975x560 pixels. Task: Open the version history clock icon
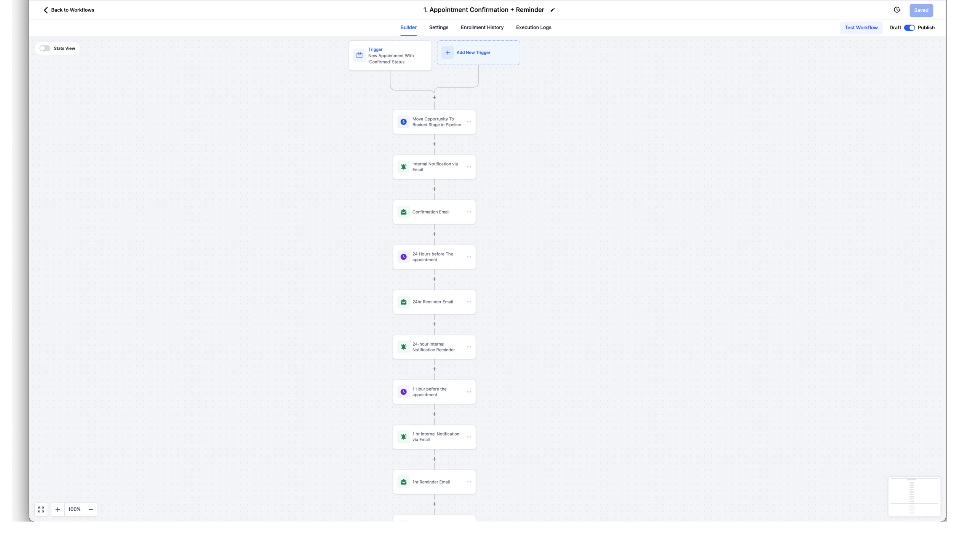tap(897, 10)
